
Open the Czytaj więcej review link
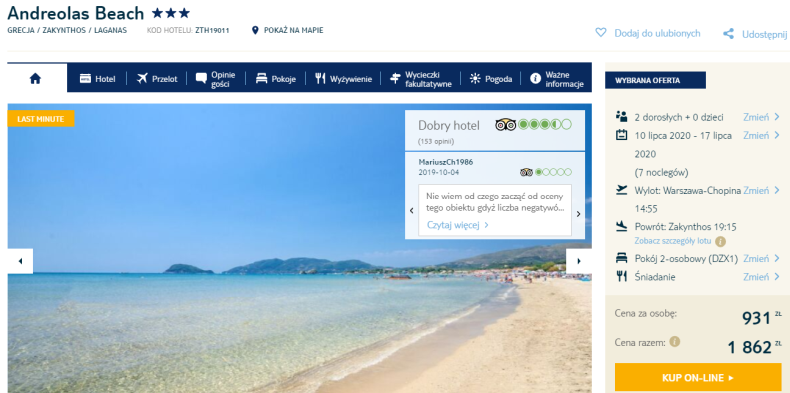457,225
